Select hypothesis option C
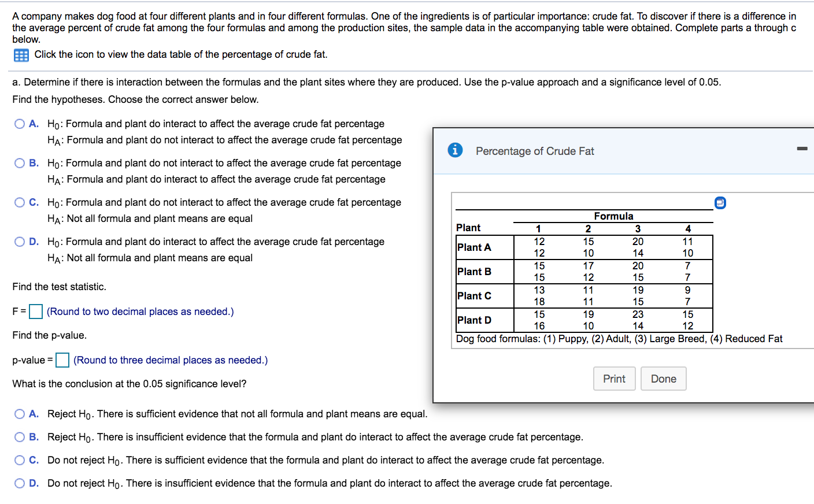Viewport: 814px width, 504px height. click(x=20, y=202)
